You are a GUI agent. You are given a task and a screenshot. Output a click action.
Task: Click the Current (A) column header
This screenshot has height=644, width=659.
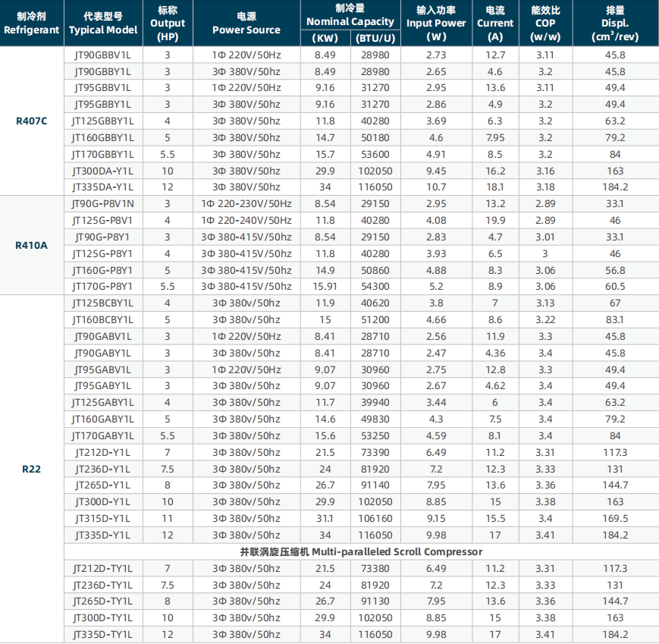[x=495, y=23]
